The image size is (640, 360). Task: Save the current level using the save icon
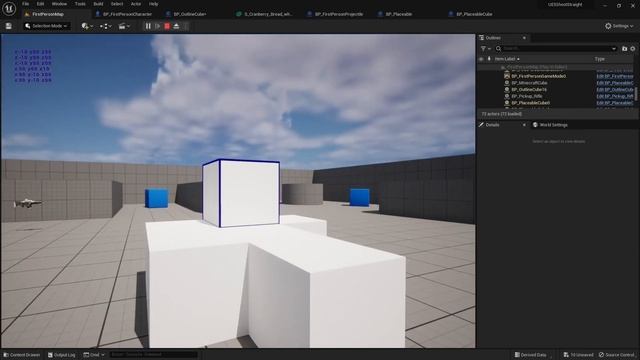tap(9, 26)
